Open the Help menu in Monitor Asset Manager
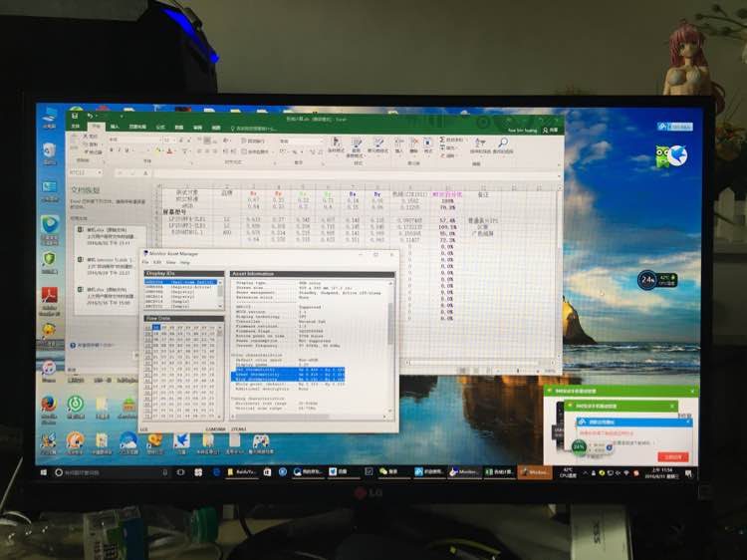 185,262
